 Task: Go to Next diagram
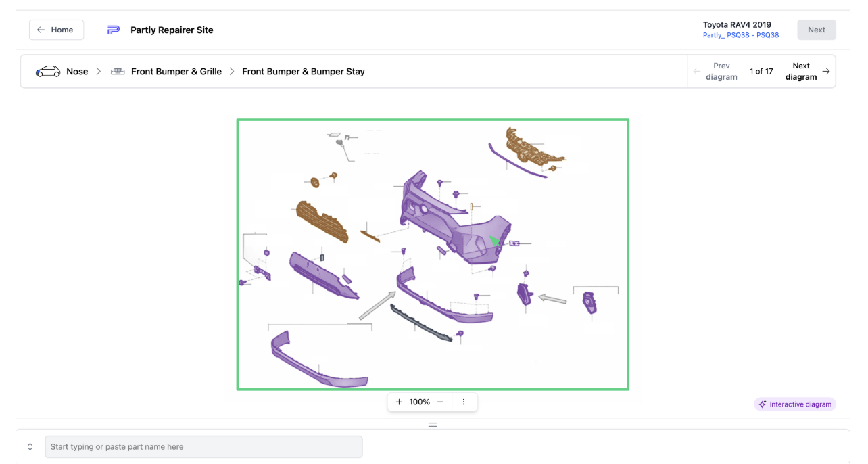point(807,71)
